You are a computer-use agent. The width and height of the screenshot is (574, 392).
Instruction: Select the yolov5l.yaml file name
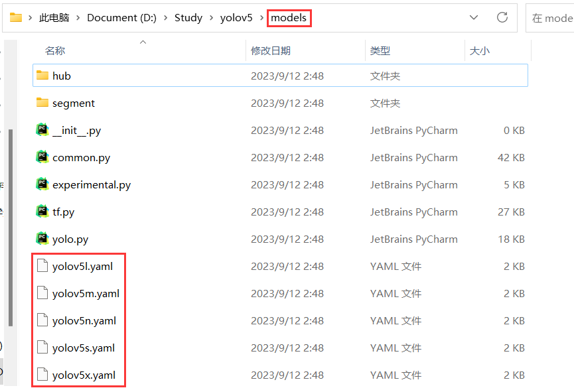83,267
